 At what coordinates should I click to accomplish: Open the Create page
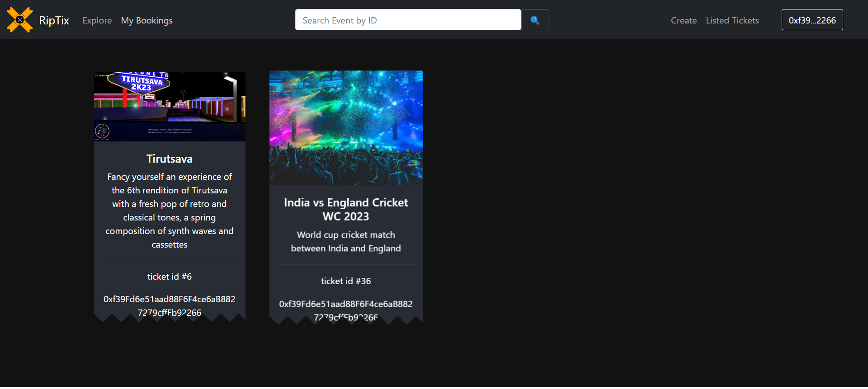[x=684, y=20]
